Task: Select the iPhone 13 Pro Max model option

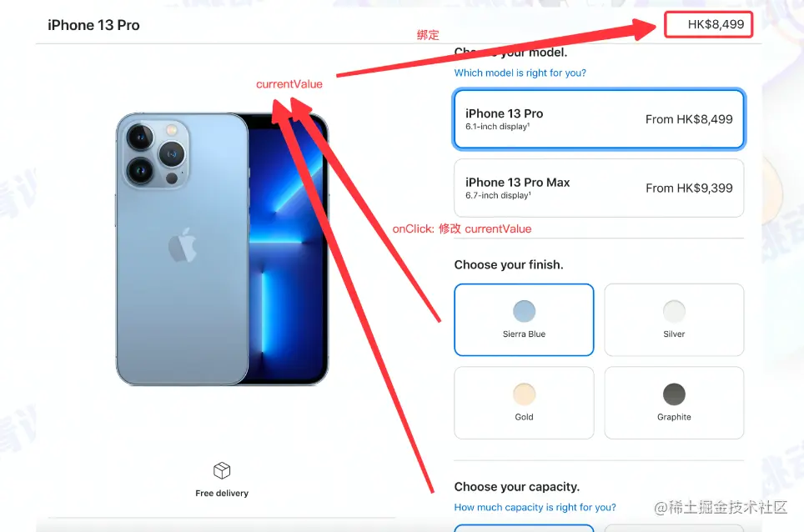Action: [599, 188]
